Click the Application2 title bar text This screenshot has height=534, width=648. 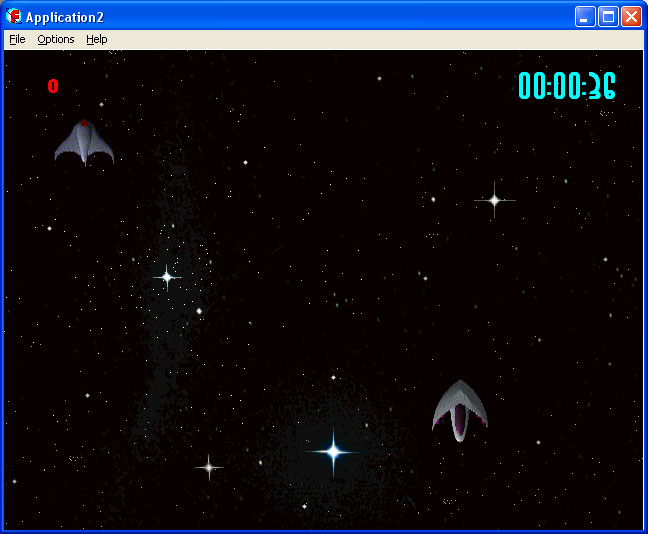pos(65,17)
